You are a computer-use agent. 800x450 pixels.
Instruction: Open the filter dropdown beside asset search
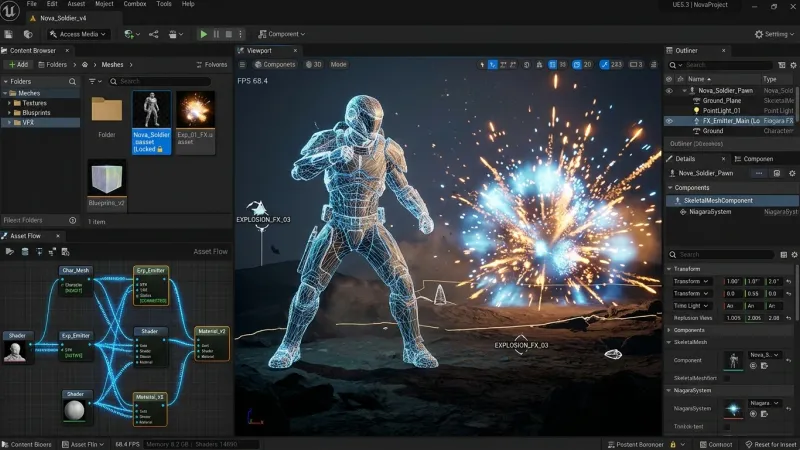click(95, 82)
